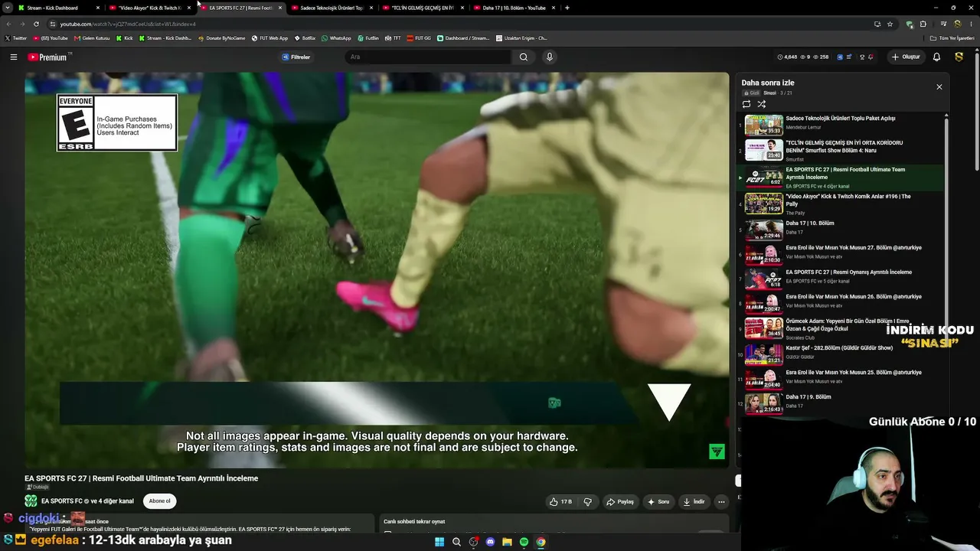Open a new browser tab
Image resolution: width=980 pixels, height=551 pixels.
(x=567, y=8)
